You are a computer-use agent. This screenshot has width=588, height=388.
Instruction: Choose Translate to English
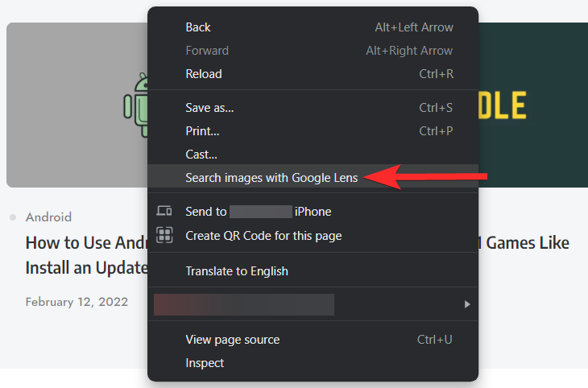pyautogui.click(x=237, y=271)
